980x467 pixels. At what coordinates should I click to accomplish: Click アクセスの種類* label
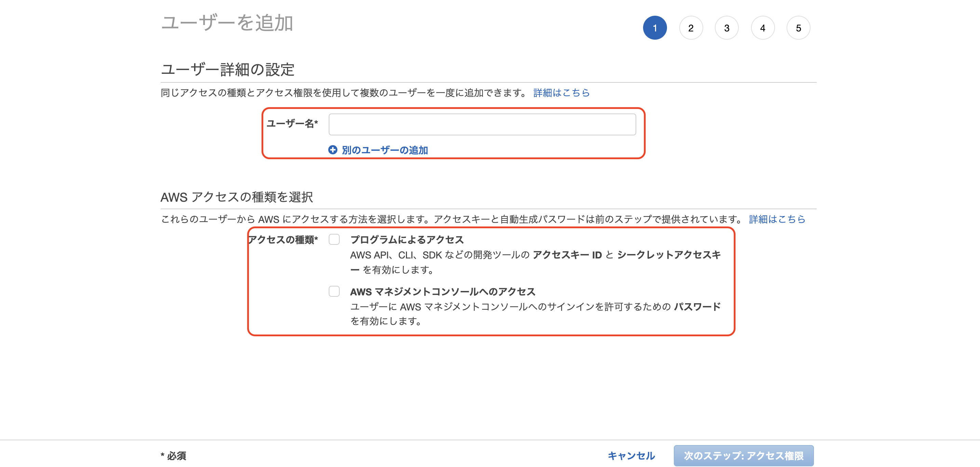[x=283, y=239]
